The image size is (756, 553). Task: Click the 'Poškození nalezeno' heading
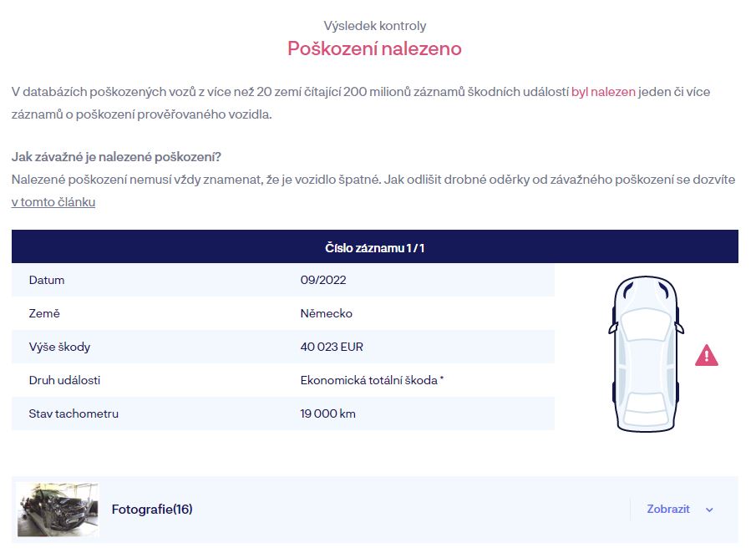pyautogui.click(x=374, y=48)
